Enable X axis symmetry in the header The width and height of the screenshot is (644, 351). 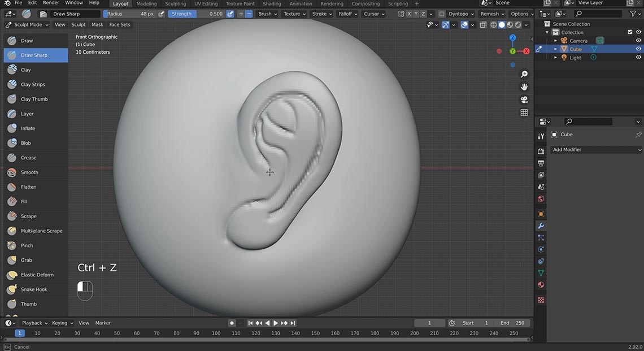[408, 14]
